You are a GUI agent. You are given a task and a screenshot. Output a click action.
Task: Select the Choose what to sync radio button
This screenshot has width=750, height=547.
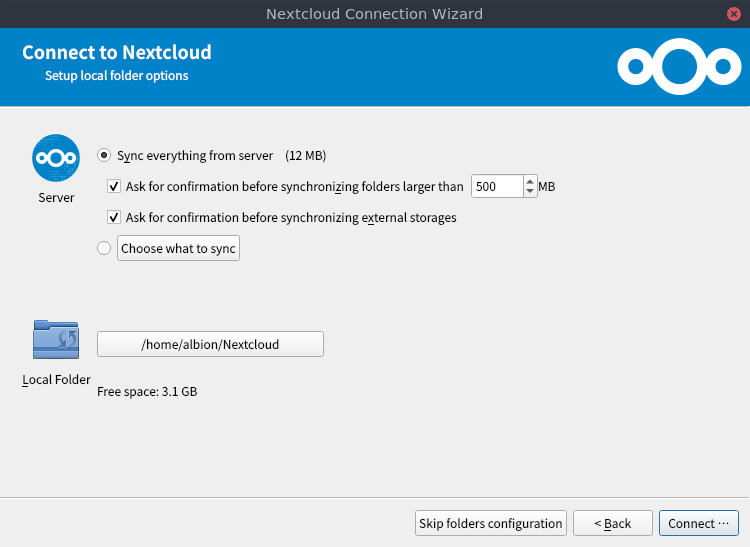104,248
